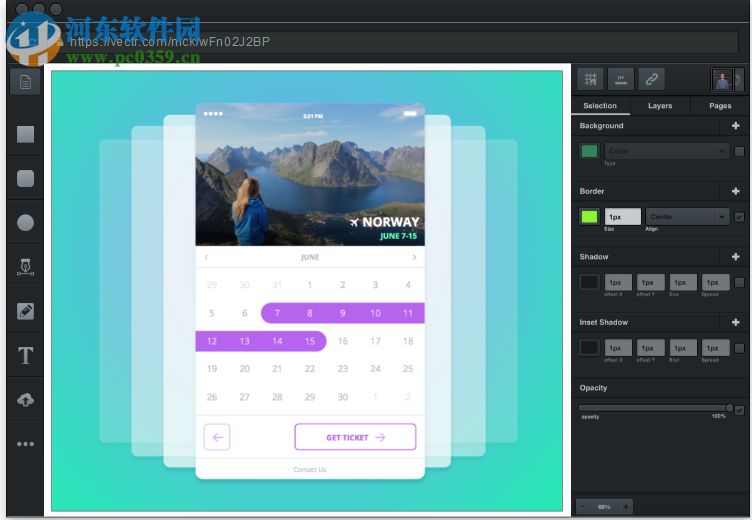Click the Shadow offset Y field
This screenshot has height=520, width=752.
(650, 283)
